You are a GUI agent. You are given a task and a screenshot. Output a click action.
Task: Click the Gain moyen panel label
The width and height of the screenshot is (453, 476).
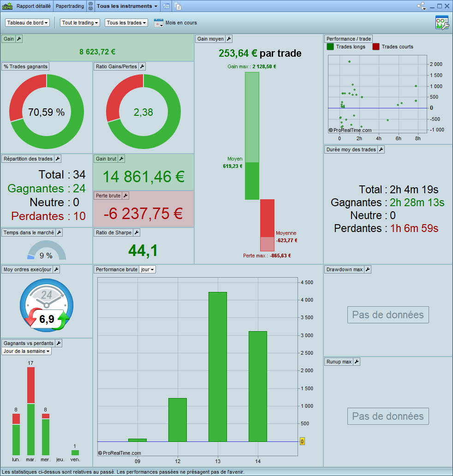(210, 39)
